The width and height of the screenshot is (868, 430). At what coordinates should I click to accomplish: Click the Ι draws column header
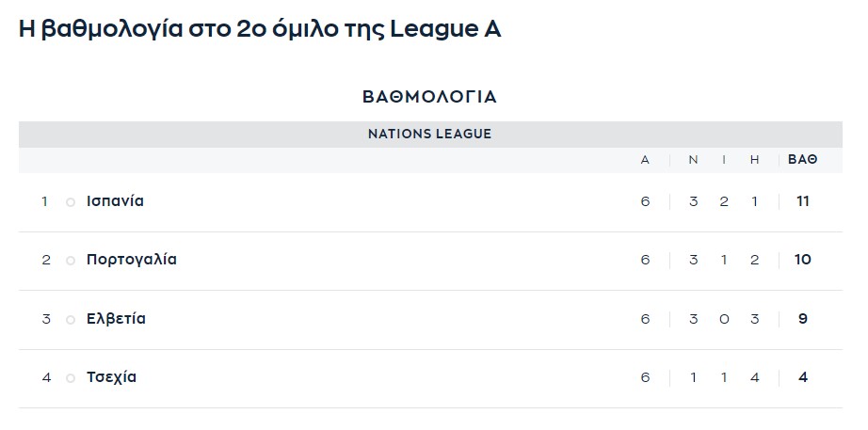coord(724,160)
